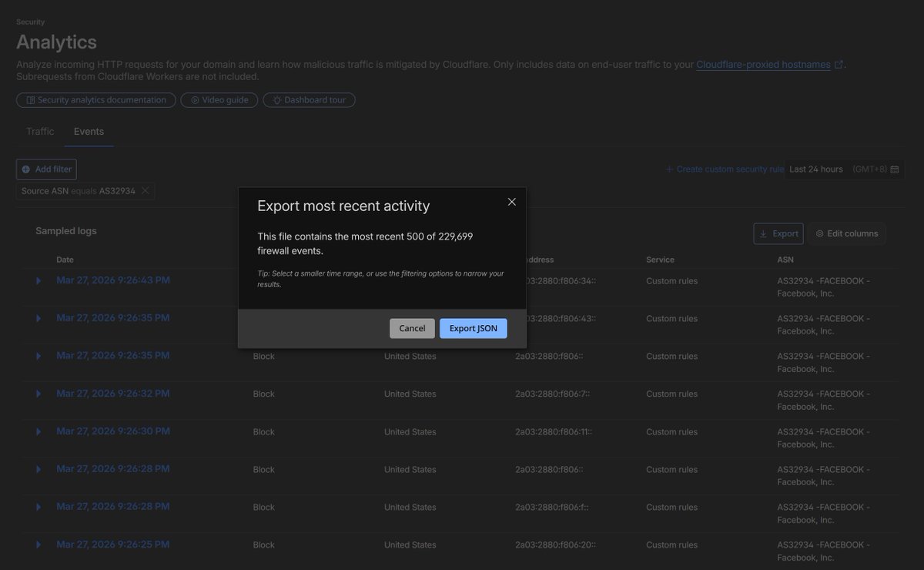Screen dimensions: 924x570
Task: Click the Security breadcrumb label
Action: (31, 22)
